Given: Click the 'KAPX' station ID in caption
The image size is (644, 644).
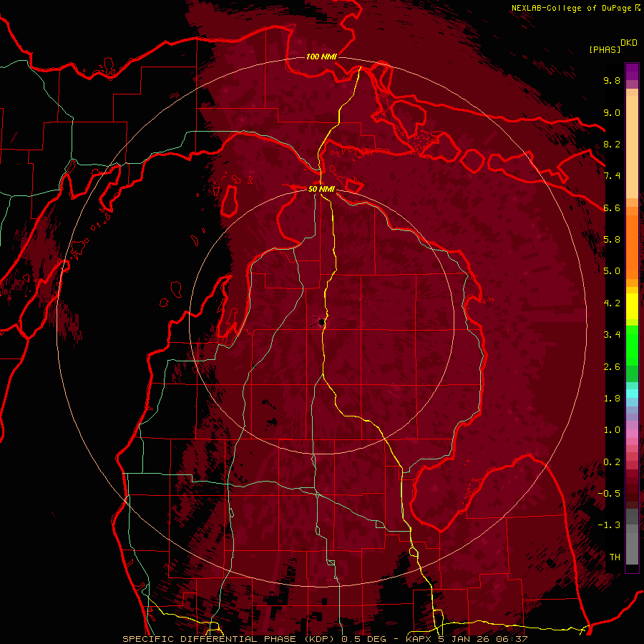Looking at the screenshot, I should tap(420, 639).
